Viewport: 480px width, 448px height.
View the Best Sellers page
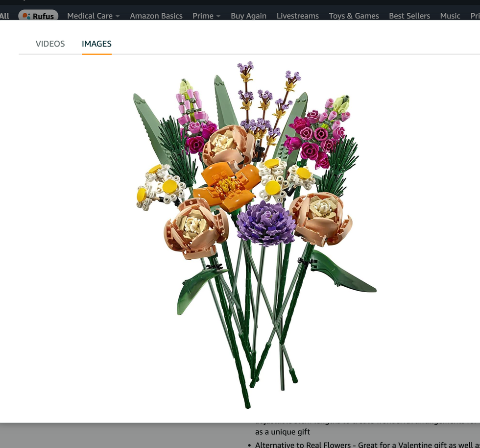pos(409,16)
